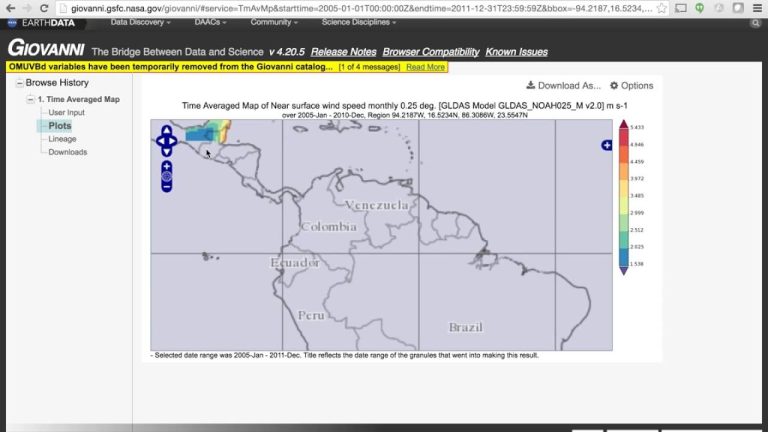Zoom out the map with the minus button
768x432 pixels.
tap(167, 187)
